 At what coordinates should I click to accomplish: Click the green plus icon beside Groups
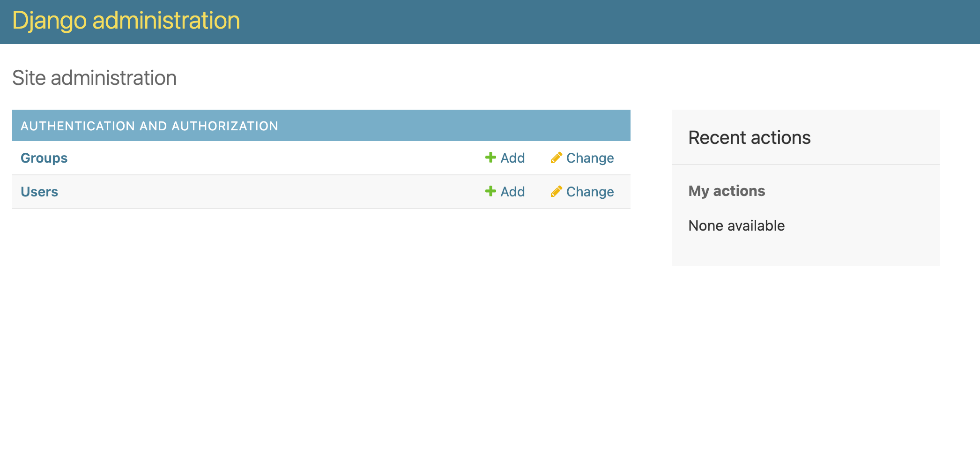point(490,158)
